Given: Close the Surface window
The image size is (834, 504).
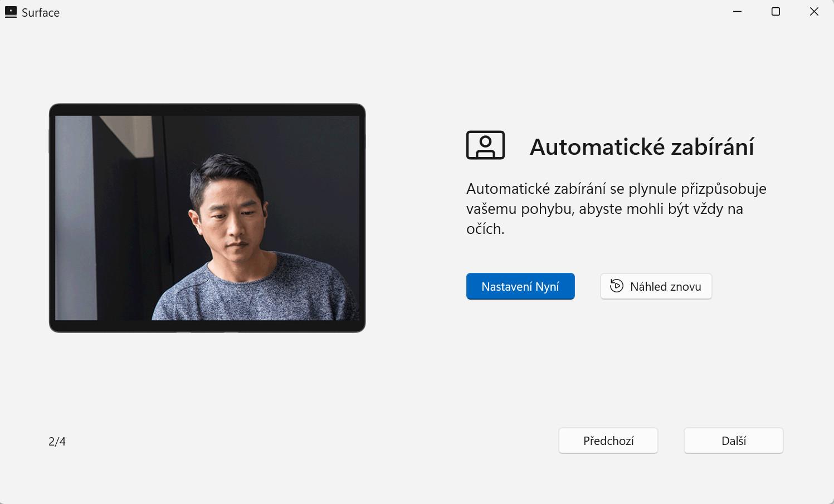Looking at the screenshot, I should click(x=814, y=12).
